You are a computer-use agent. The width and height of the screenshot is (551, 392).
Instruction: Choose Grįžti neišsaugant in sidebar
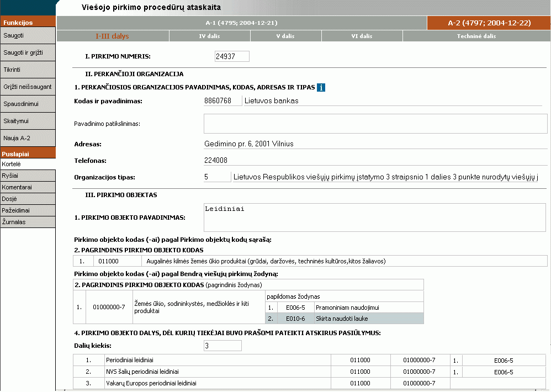click(x=28, y=87)
